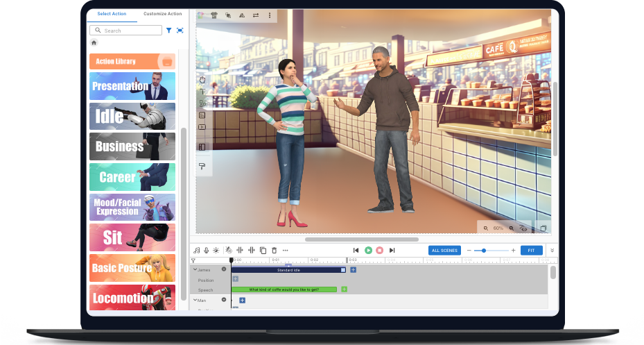Image resolution: width=644 pixels, height=345 pixels.
Task: Toggle the eye preview icon near the zoom controls
Action: (x=524, y=228)
